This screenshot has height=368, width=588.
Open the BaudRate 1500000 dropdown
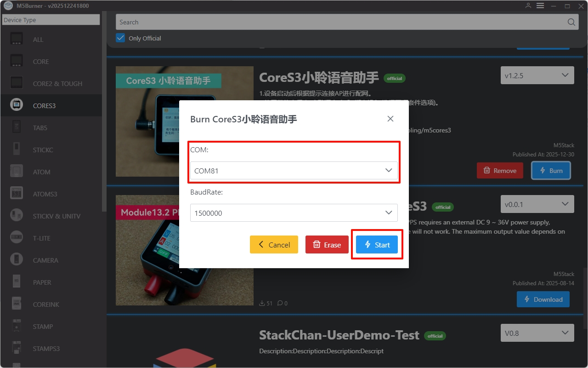[294, 213]
